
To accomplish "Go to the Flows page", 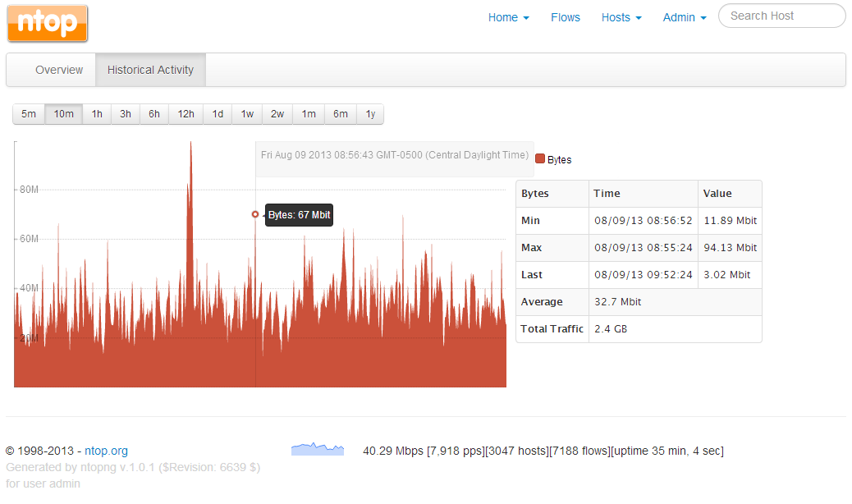I will point(566,17).
